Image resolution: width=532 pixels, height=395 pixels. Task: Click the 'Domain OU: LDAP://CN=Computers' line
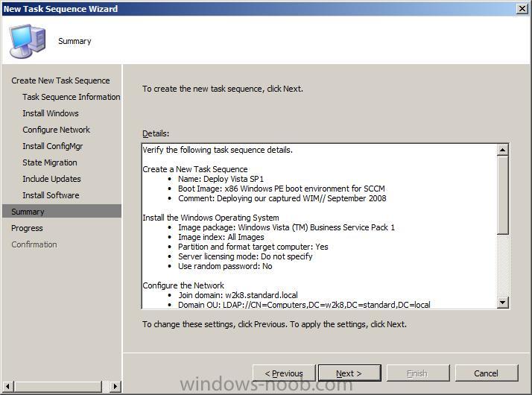point(304,305)
